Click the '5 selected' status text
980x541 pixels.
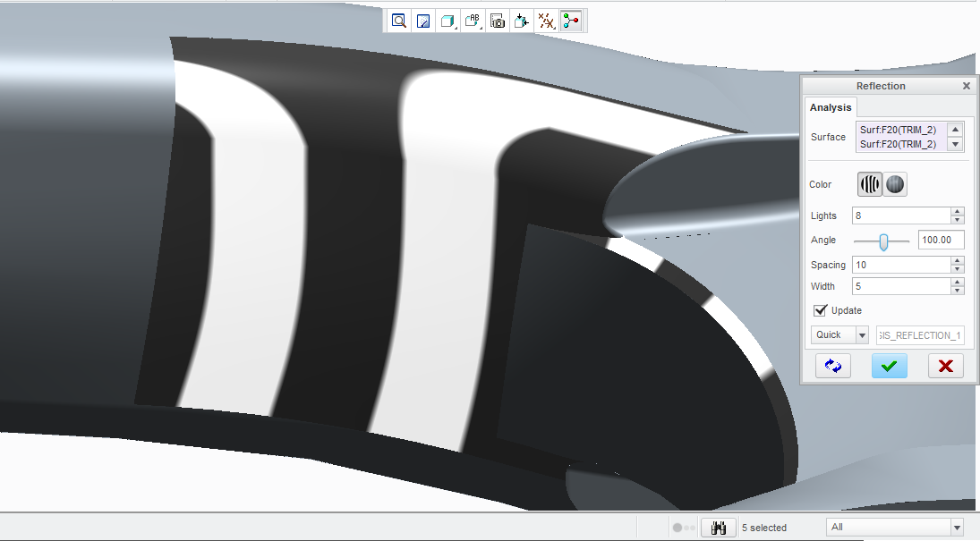pyautogui.click(x=763, y=528)
